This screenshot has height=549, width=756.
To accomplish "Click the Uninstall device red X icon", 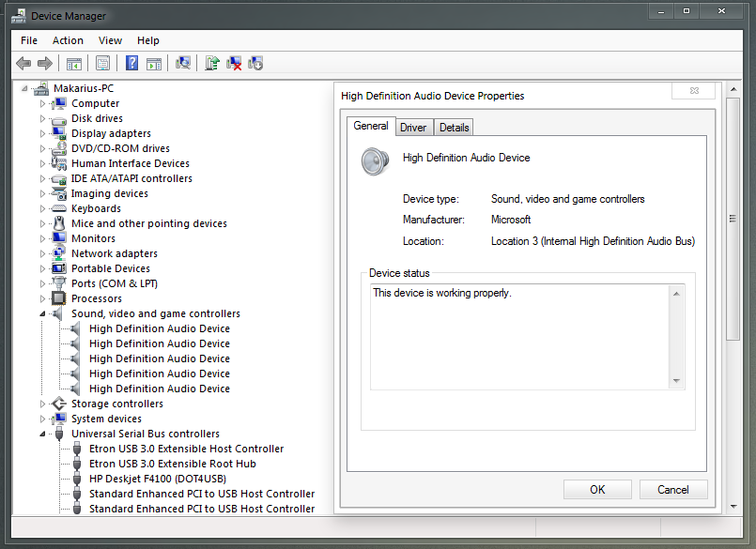I will [234, 63].
